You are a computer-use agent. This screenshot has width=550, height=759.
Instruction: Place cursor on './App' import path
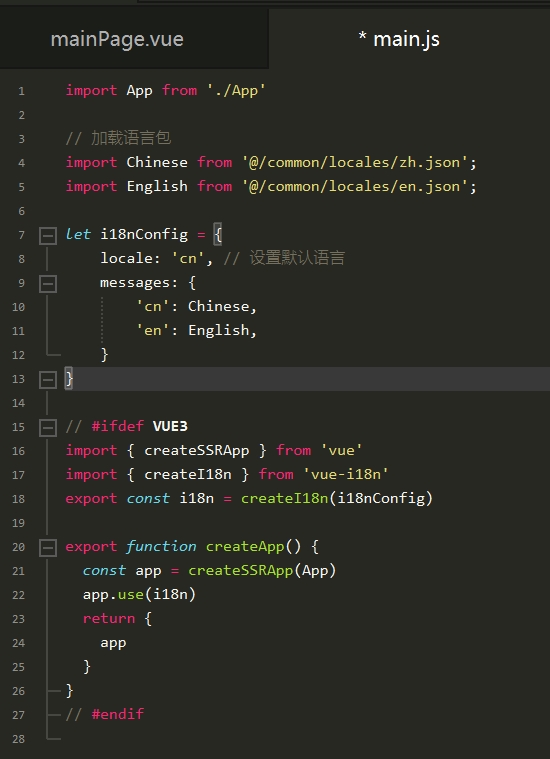[236, 91]
